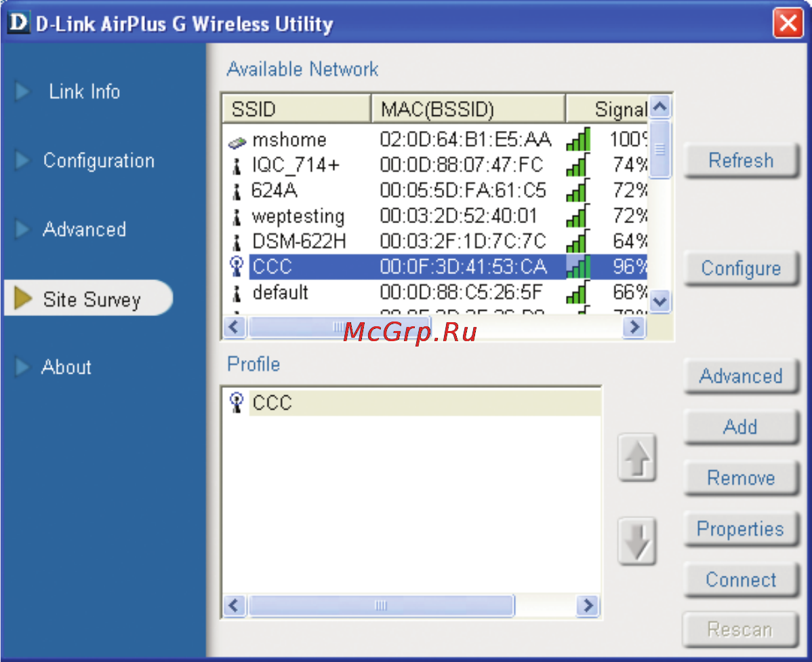Sort by MAC(BSSID) column header

point(468,109)
